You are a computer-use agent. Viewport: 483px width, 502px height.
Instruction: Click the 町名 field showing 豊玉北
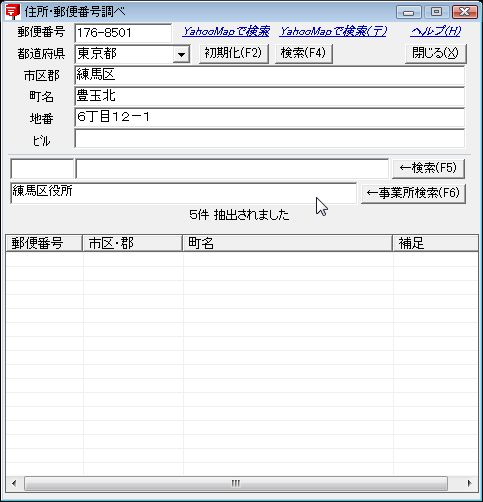269,97
